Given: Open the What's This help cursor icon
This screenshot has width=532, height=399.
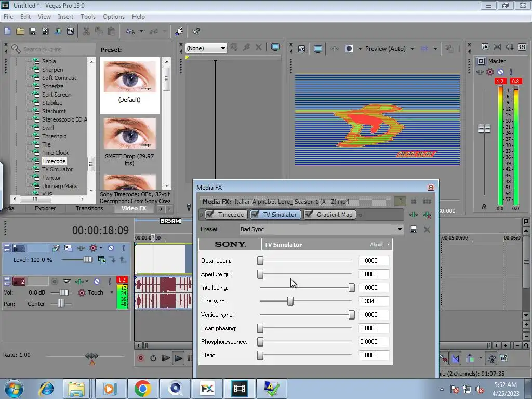Looking at the screenshot, I should pyautogui.click(x=196, y=31).
